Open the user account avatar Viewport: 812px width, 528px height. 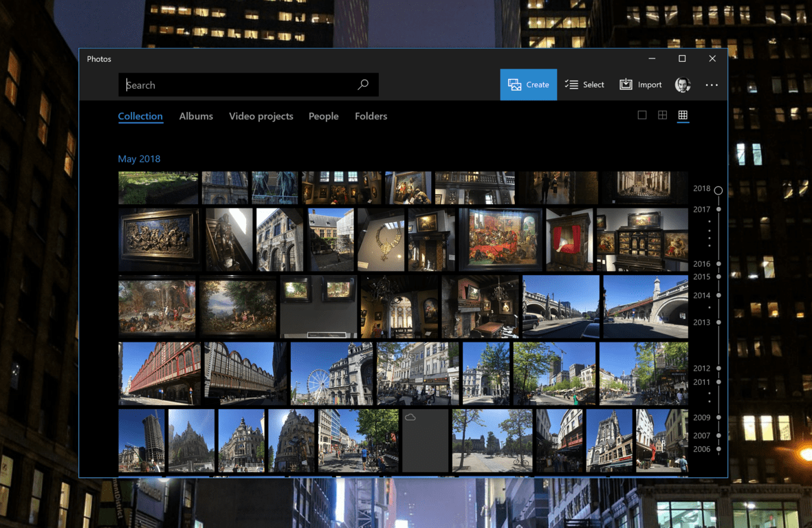tap(683, 85)
